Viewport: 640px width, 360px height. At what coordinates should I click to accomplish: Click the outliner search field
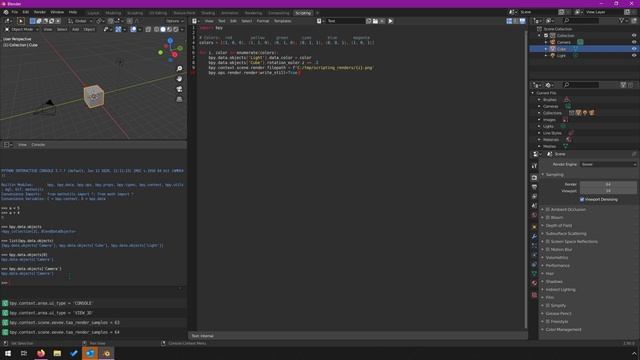pos(580,20)
